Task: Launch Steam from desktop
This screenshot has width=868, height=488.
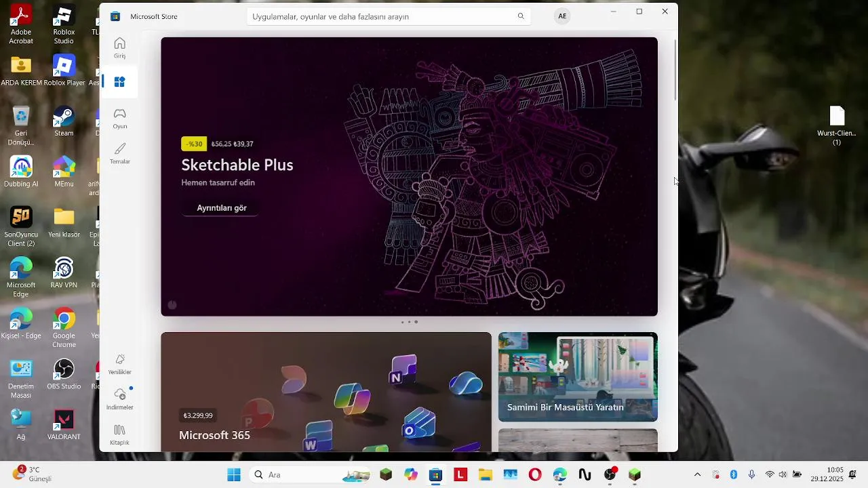Action: click(64, 121)
